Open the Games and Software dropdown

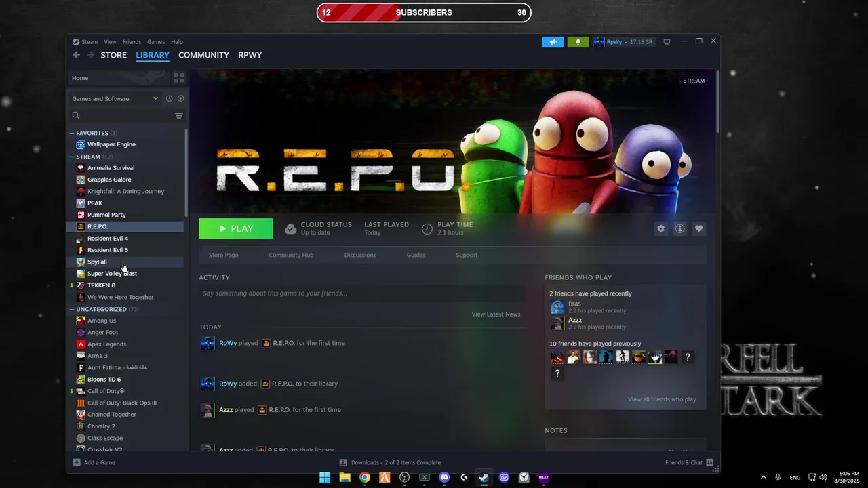point(115,98)
